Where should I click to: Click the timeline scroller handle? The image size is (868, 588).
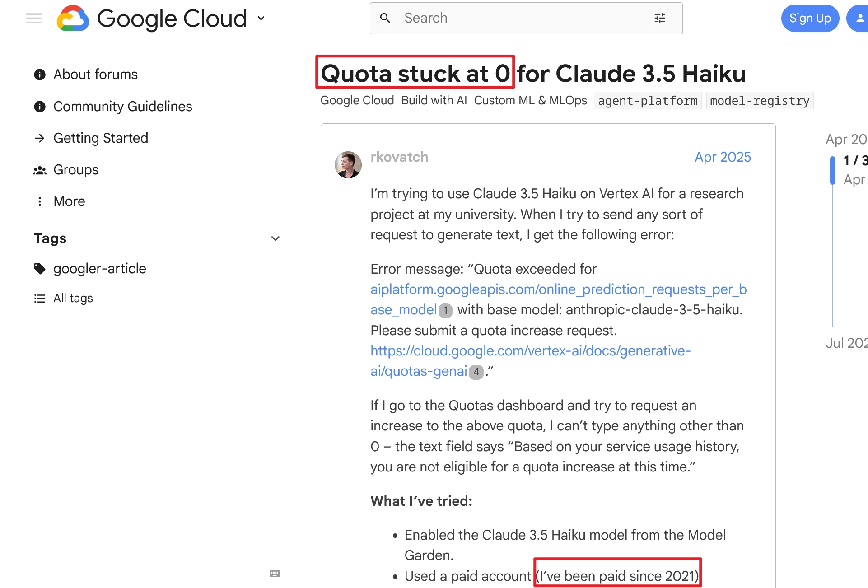[832, 170]
